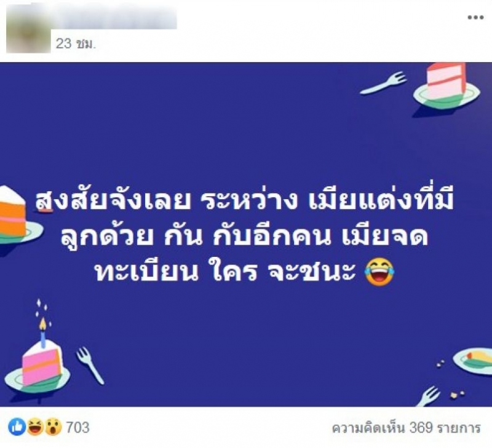Open the 703 reactions count list

tap(77, 427)
